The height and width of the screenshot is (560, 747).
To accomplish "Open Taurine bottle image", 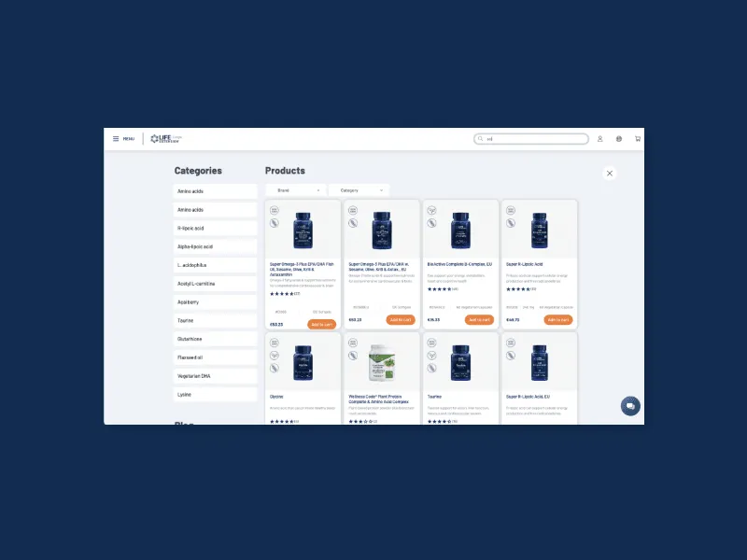I will tap(460, 363).
